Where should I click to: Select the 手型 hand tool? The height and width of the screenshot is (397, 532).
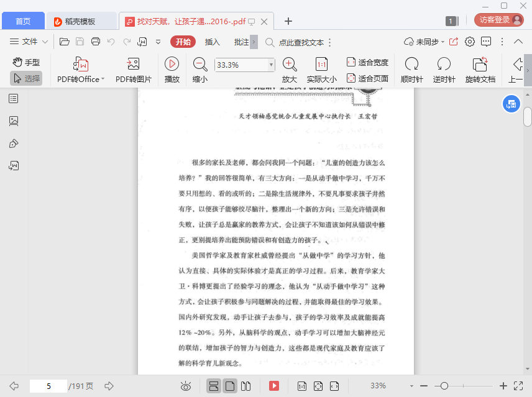pos(27,62)
